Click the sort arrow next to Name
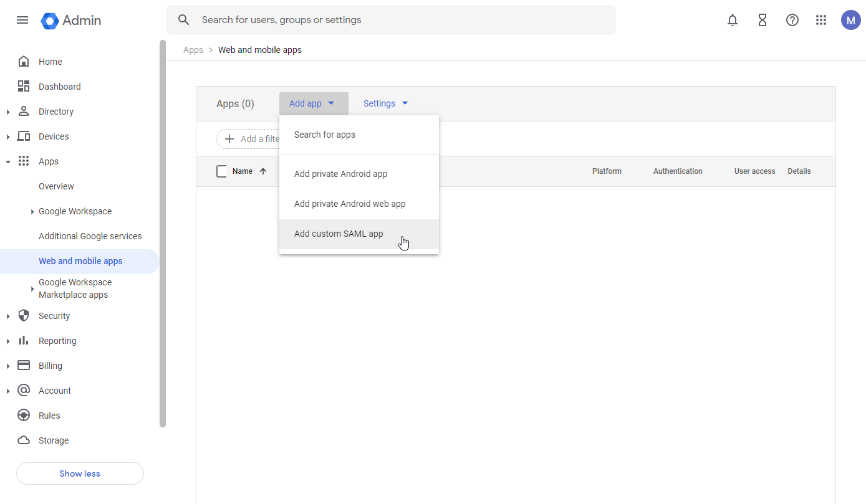This screenshot has width=866, height=504. [263, 171]
